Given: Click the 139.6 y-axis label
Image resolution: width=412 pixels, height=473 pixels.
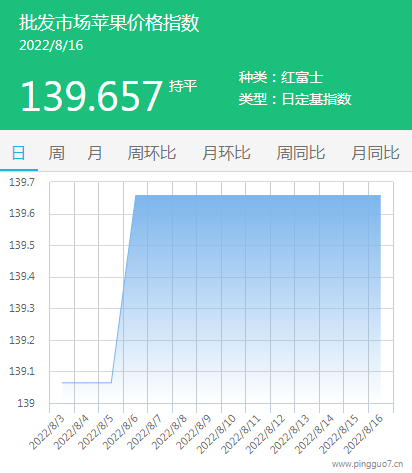Looking at the screenshot, I should tap(22, 213).
